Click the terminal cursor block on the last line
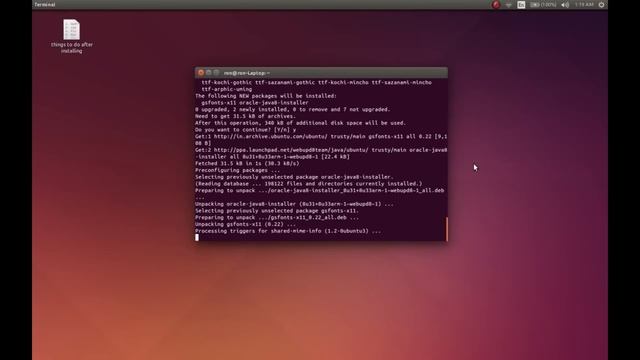 coord(197,238)
